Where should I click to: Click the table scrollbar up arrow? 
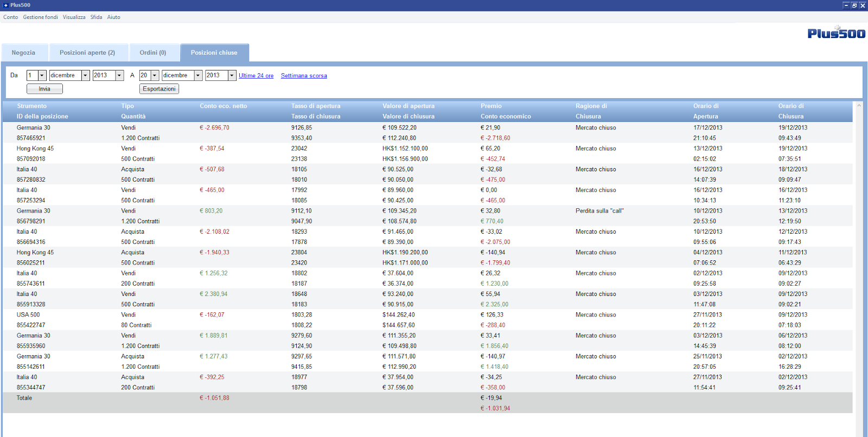pos(859,105)
